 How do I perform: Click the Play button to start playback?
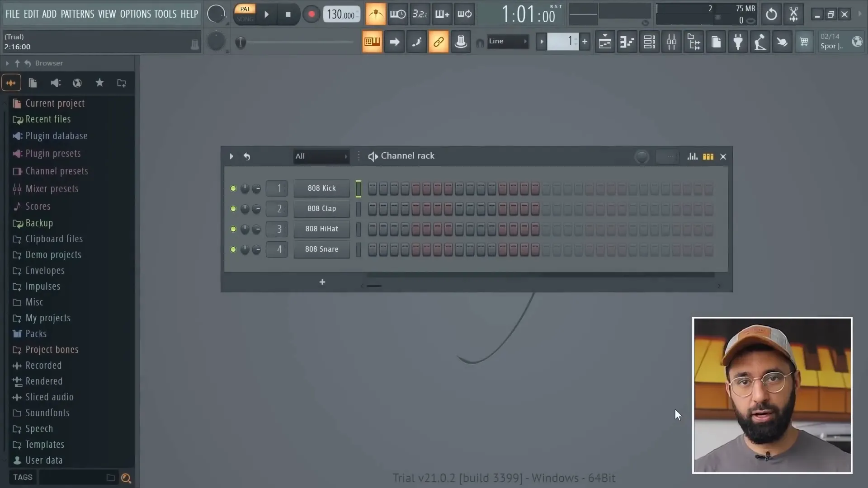266,14
